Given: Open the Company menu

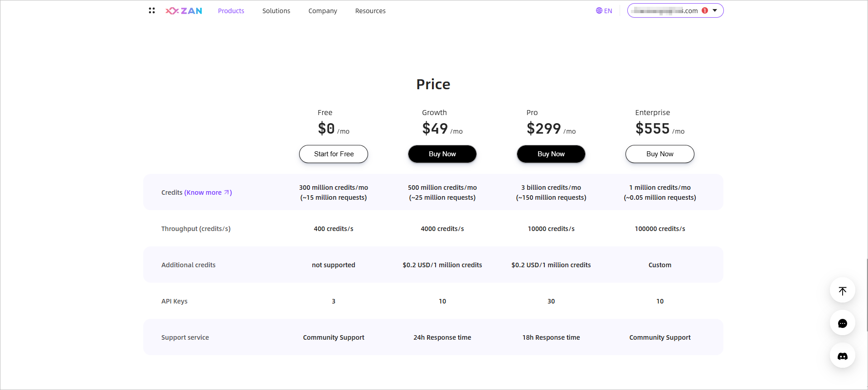Looking at the screenshot, I should pos(323,11).
